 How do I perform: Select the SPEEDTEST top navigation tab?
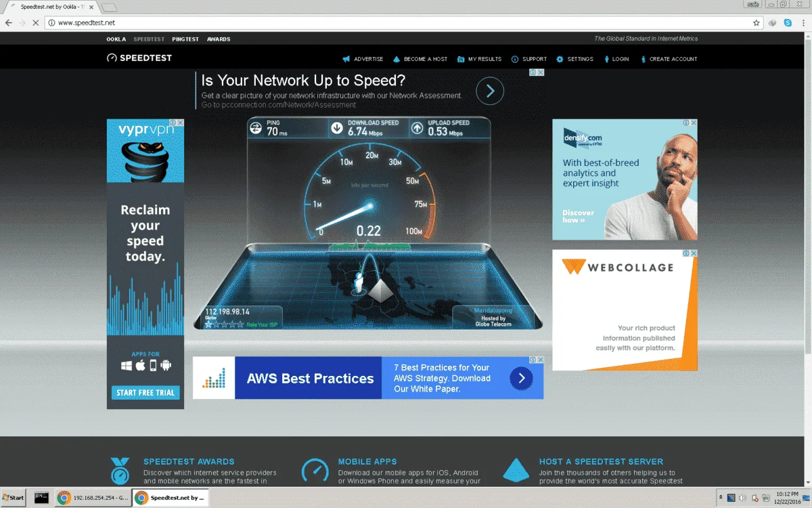(149, 39)
